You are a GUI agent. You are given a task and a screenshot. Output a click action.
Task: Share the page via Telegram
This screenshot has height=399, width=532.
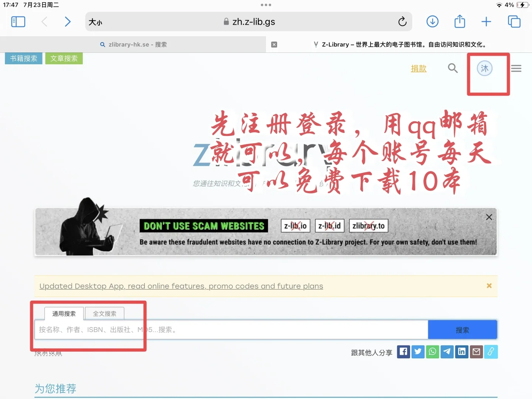pos(447,352)
